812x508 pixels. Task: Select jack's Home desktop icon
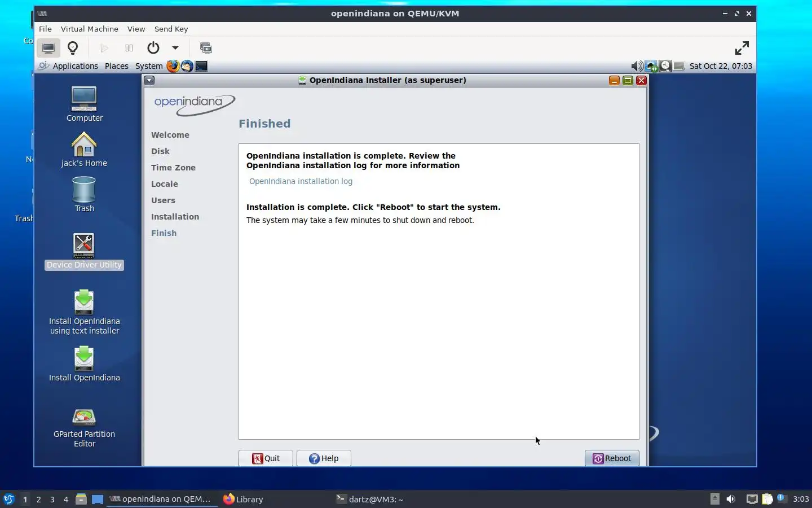[84, 150]
